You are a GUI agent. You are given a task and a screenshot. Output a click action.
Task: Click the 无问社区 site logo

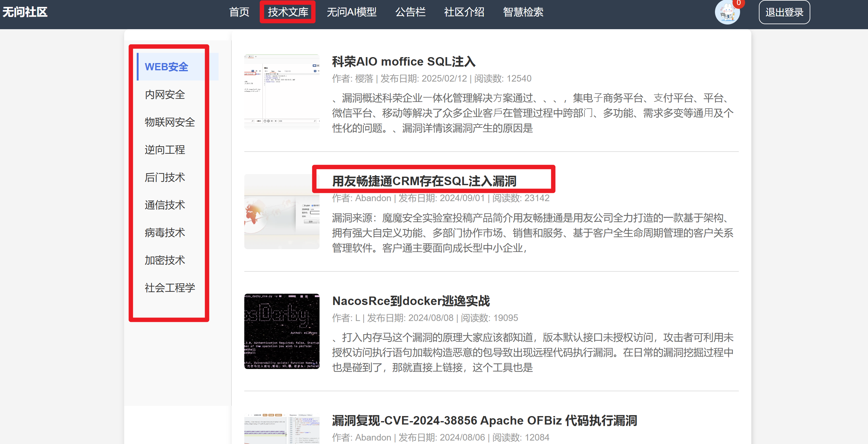point(25,12)
